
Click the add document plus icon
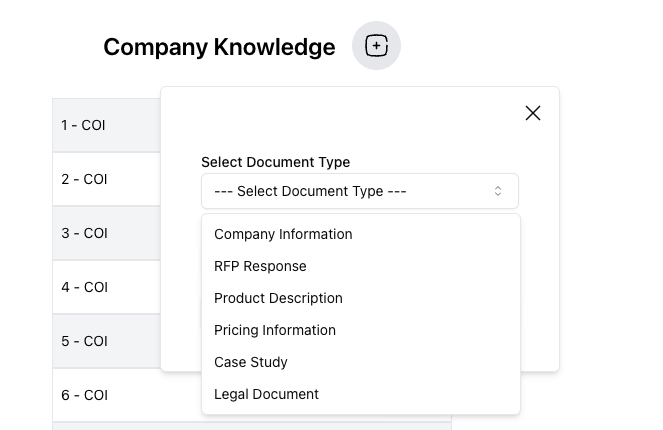(376, 46)
